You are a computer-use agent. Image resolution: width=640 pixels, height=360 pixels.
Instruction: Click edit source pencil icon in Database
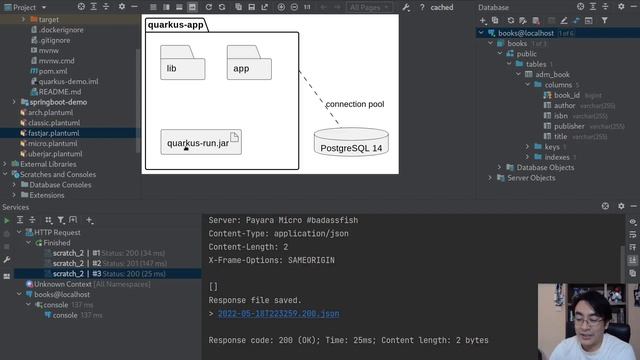tap(564, 20)
